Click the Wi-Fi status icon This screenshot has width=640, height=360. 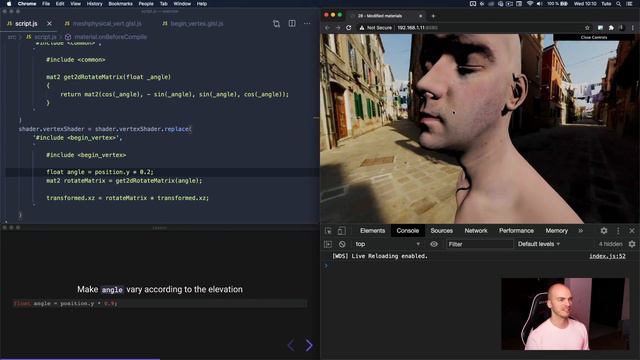tap(530, 4)
